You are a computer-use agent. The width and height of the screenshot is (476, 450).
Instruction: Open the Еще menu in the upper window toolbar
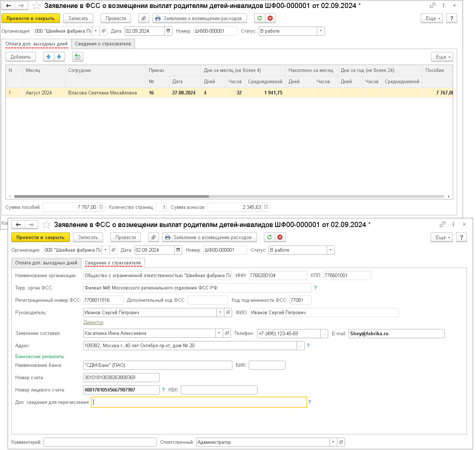[x=432, y=18]
